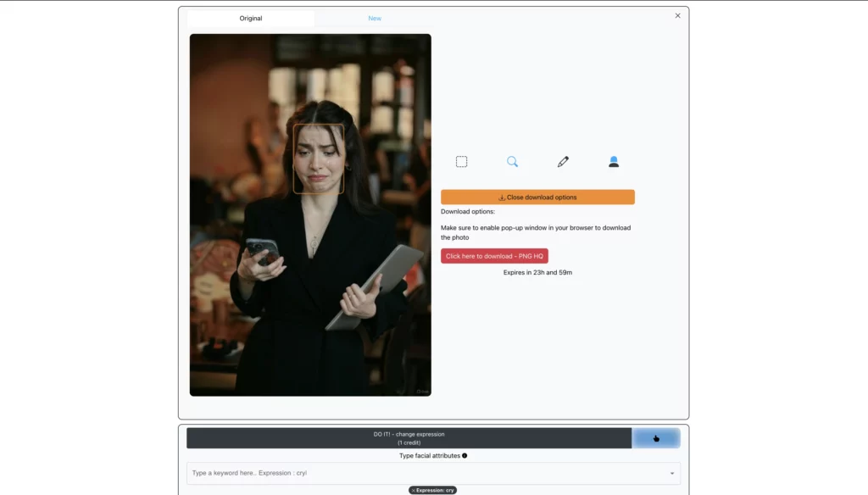
Task: Collapse the download options panel
Action: coord(537,197)
